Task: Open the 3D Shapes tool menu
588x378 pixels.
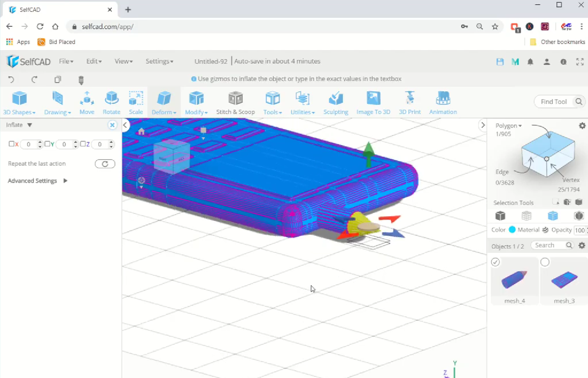Action: [x=19, y=103]
